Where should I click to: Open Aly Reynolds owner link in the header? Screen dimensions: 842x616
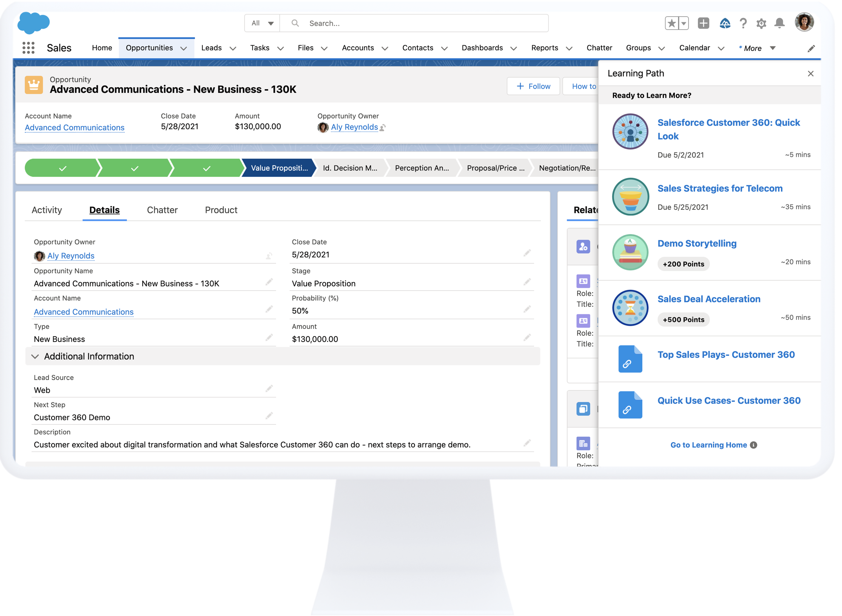click(354, 127)
